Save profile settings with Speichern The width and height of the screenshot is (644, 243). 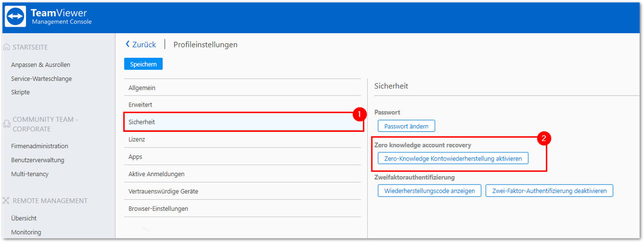143,64
